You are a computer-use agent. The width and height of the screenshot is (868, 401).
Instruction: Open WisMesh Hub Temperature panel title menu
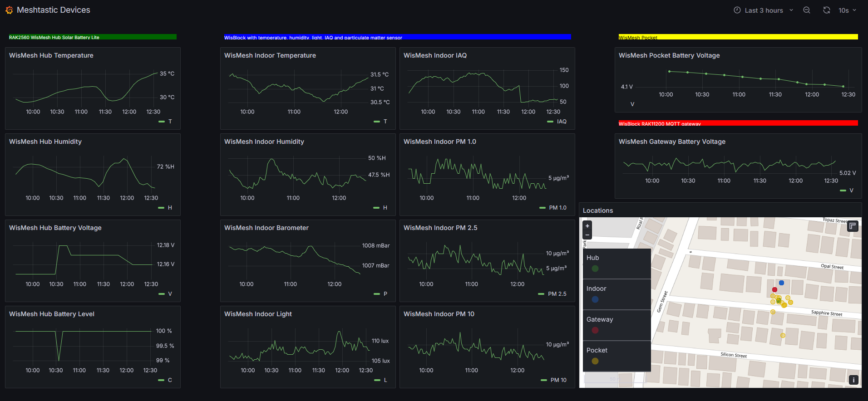coord(51,55)
